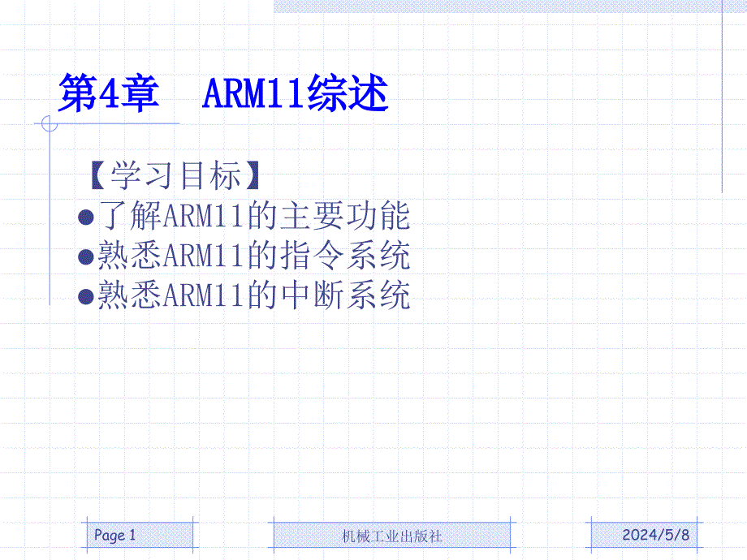Select the opening bracket 【 before 学习目标
Screen dimensions: 747x560
(x=97, y=176)
